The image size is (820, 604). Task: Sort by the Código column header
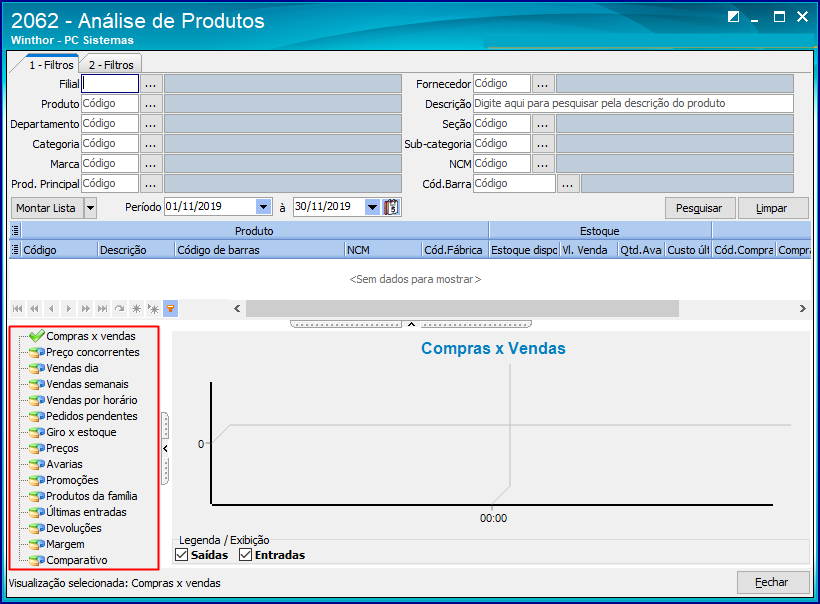pyautogui.click(x=59, y=250)
